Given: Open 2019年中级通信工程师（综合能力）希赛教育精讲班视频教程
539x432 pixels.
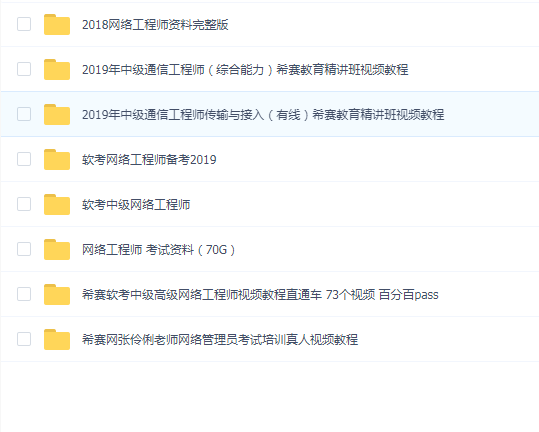Looking at the screenshot, I should click(245, 70).
